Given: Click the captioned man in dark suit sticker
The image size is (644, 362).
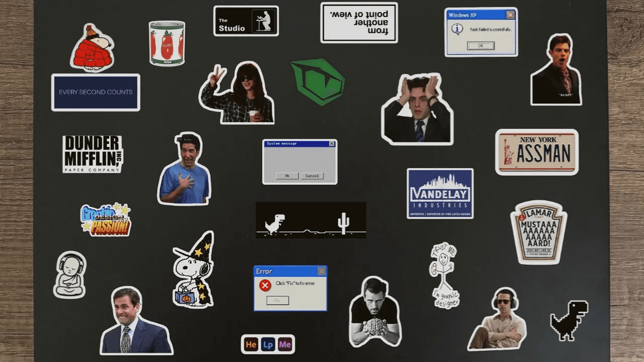Looking at the screenshot, I should 556,69.
